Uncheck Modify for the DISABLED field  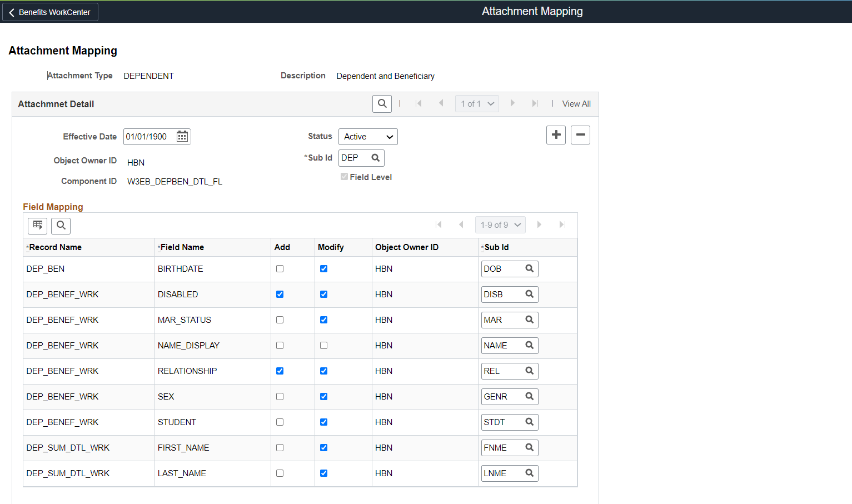click(323, 295)
